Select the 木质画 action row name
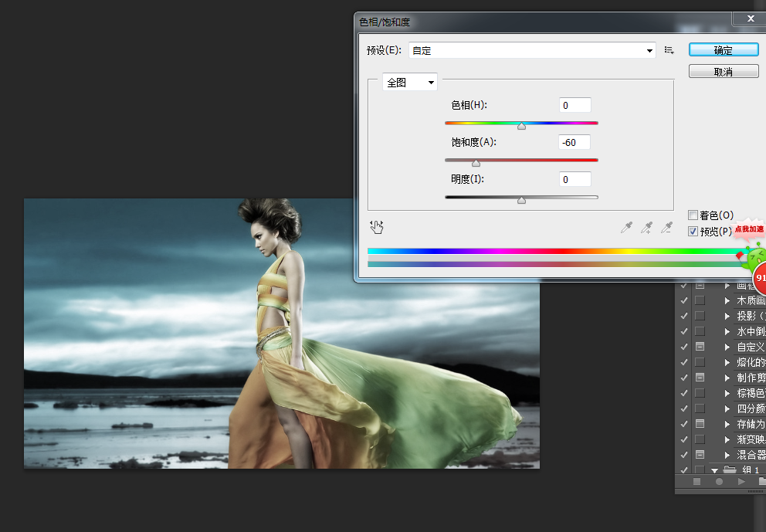 [x=751, y=300]
